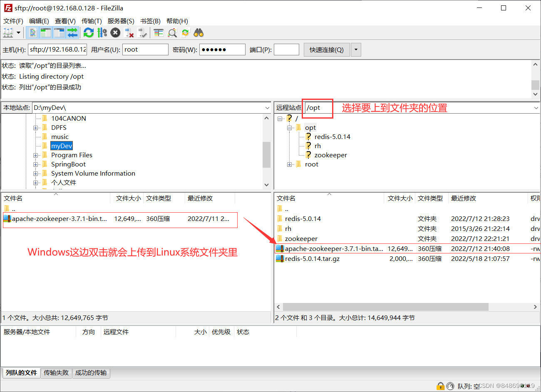Open the remote site path dropdown
Viewport: 541px width, 392px height.
click(x=536, y=108)
